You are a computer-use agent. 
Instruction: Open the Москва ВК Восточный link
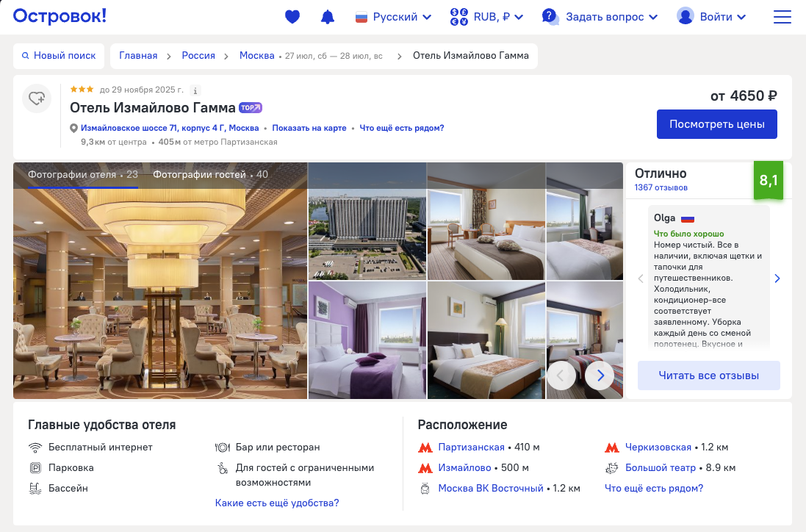(x=490, y=489)
